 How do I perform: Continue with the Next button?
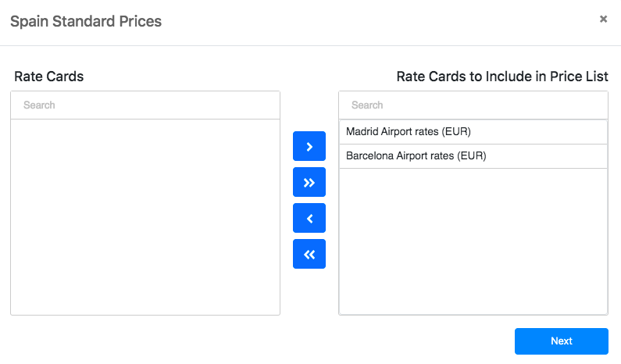tap(561, 341)
